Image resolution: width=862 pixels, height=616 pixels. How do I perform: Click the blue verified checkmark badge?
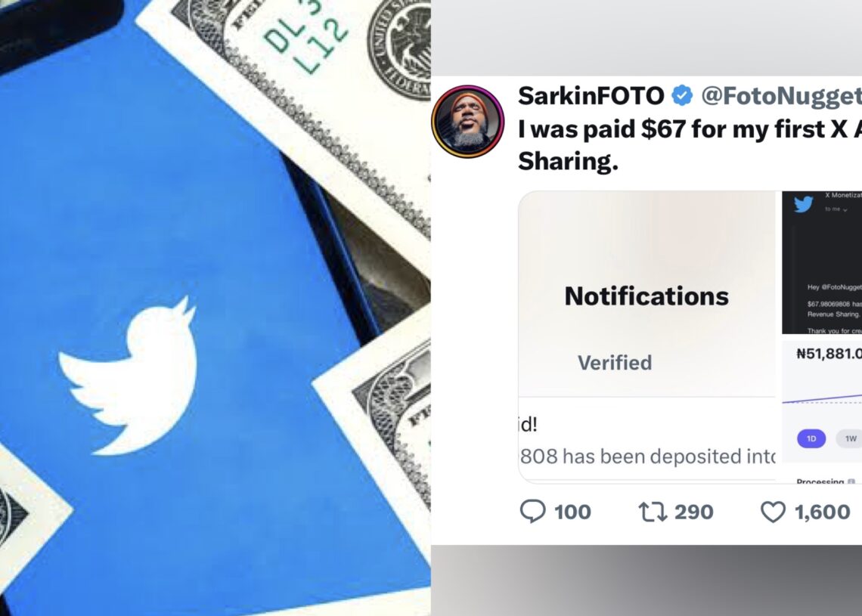[x=682, y=96]
